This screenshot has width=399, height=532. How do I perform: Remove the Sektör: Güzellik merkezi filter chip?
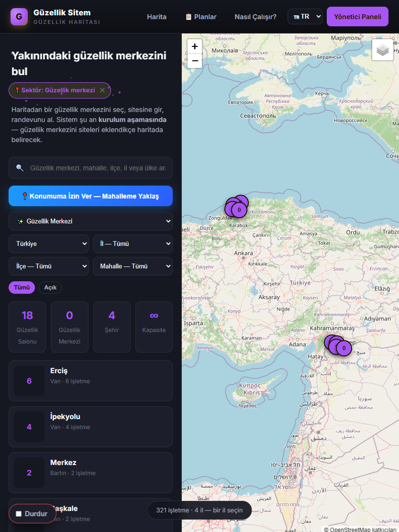point(102,90)
